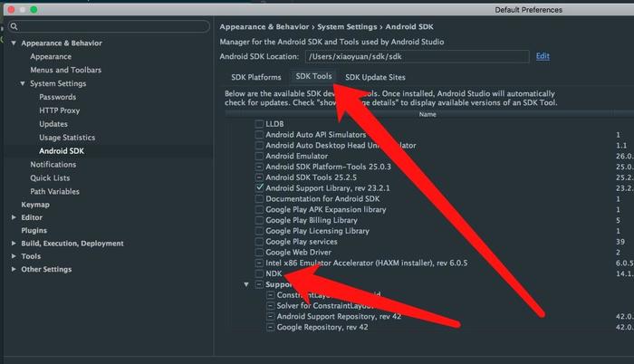Collapse the Appearance & Behavior section
The width and height of the screenshot is (634, 364).
point(14,43)
